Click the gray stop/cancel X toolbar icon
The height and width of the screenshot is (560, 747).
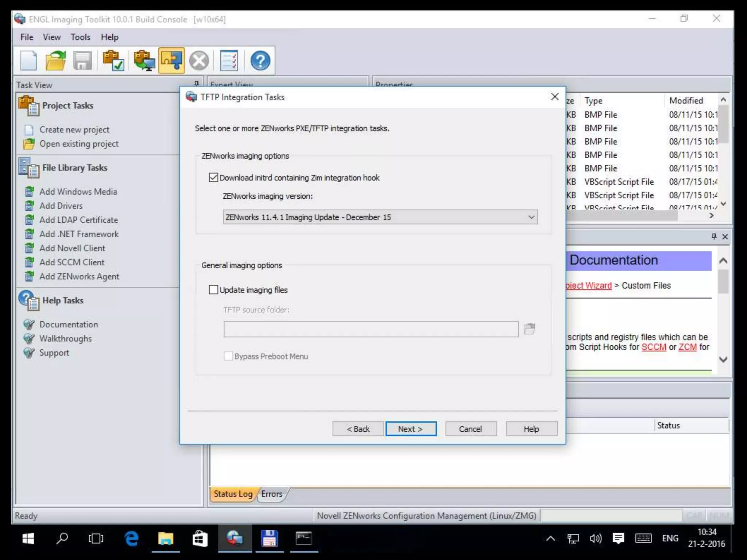point(199,61)
